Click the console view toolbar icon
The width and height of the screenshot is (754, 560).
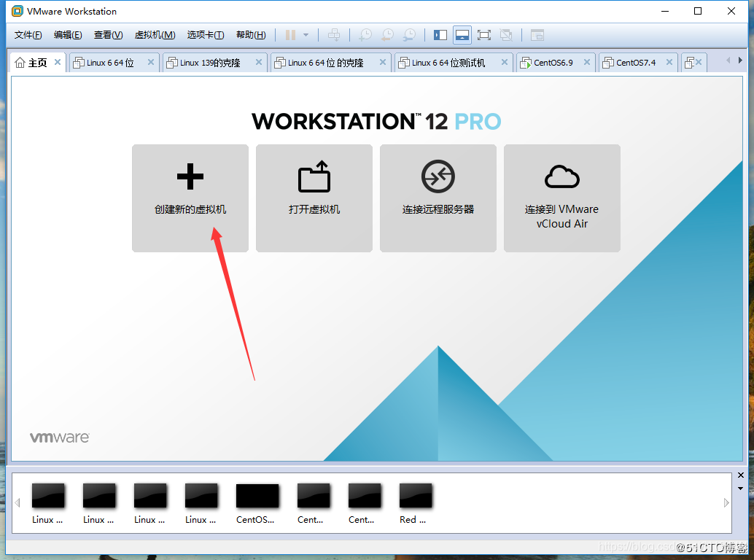[x=537, y=34]
